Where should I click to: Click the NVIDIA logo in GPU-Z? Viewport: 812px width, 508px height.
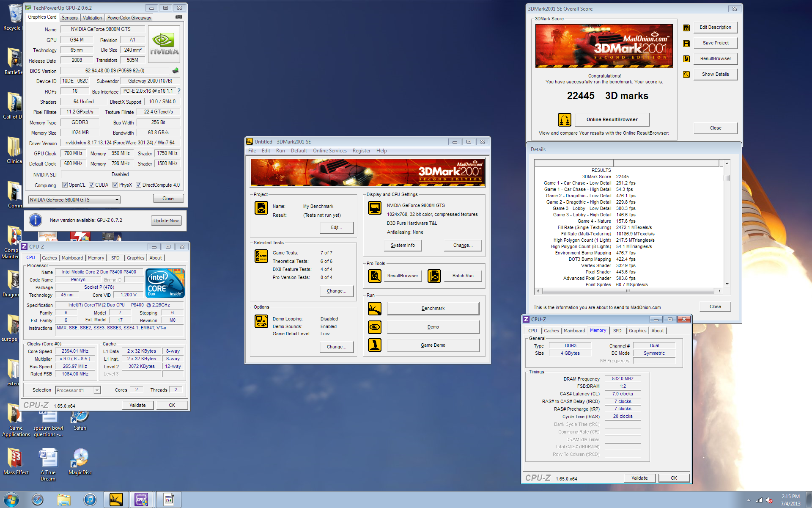164,44
